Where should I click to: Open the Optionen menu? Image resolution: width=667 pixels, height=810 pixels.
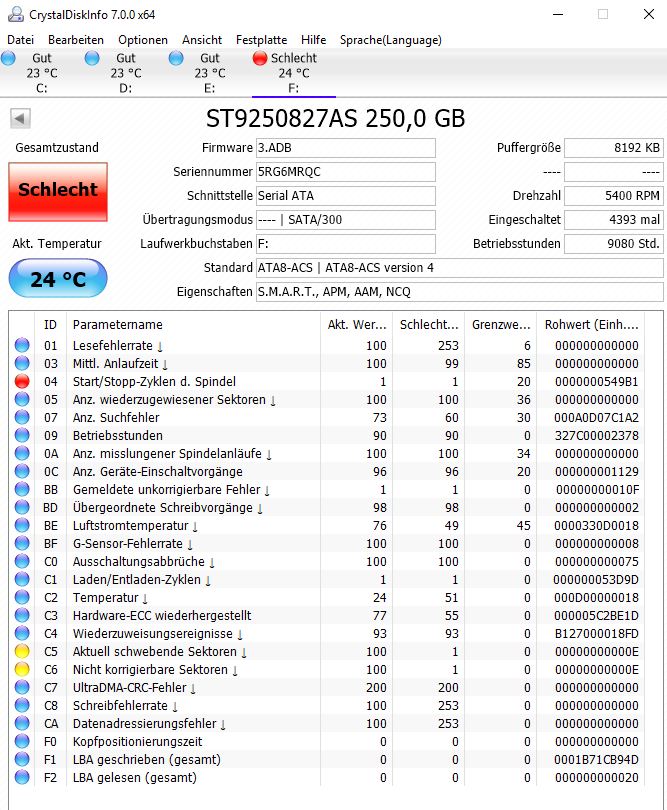143,40
